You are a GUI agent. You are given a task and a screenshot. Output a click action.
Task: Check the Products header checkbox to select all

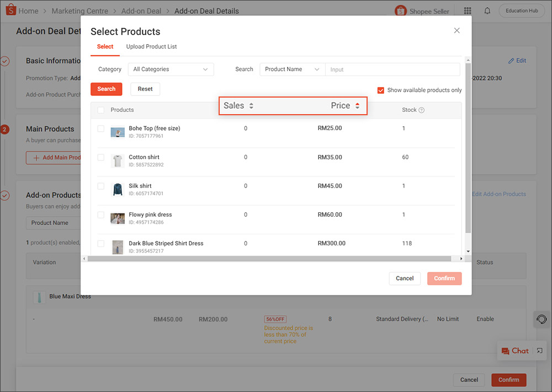coord(101,110)
